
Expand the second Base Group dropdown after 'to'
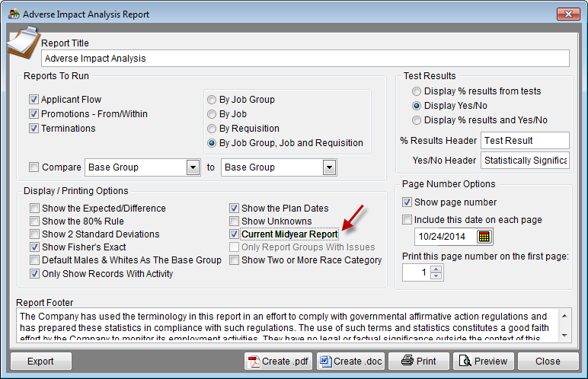point(329,167)
